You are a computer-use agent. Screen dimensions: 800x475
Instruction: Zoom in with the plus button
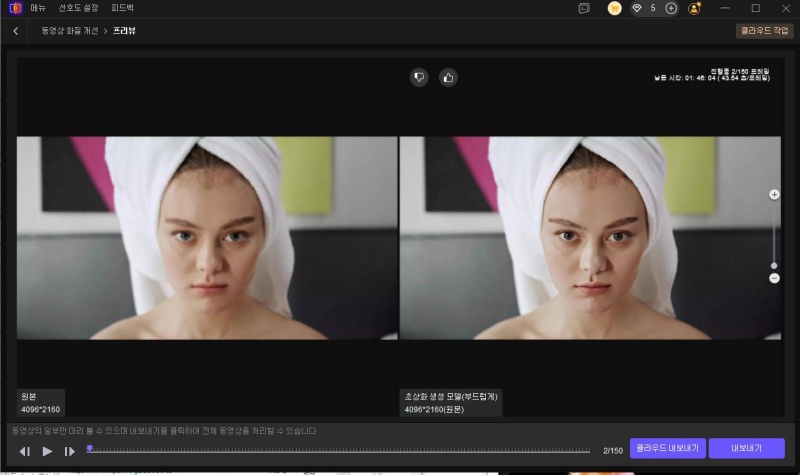click(774, 194)
